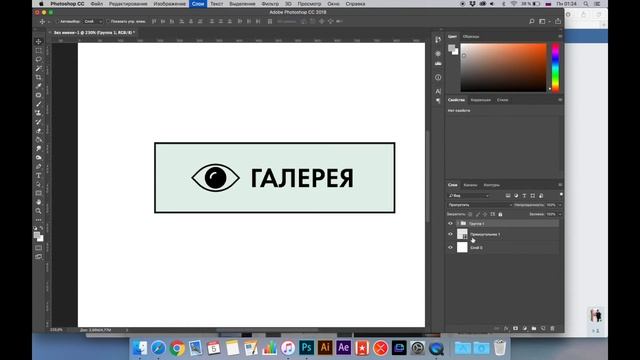This screenshot has width=640, height=360.
Task: Open the Файл menu
Action: pyautogui.click(x=97, y=4)
